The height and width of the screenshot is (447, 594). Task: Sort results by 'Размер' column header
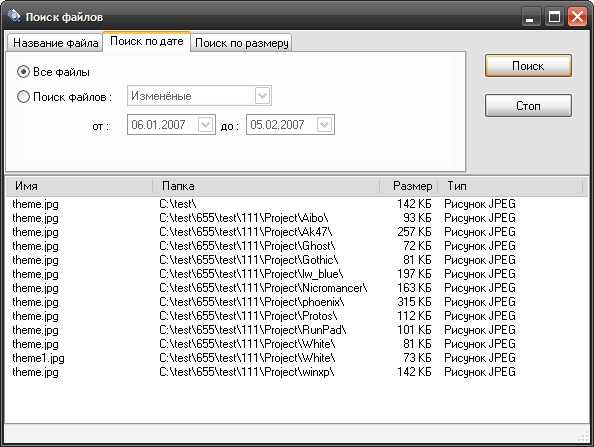pyautogui.click(x=409, y=186)
